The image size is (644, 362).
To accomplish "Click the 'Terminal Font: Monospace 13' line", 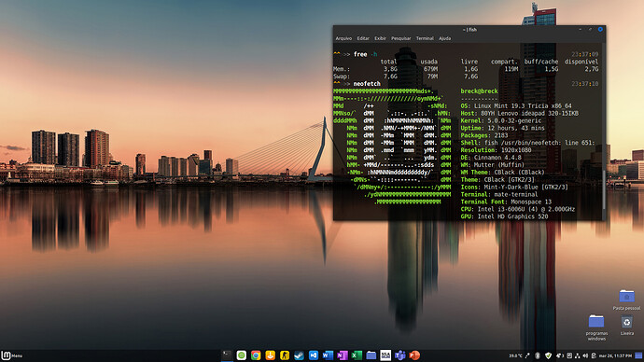I will coord(506,202).
